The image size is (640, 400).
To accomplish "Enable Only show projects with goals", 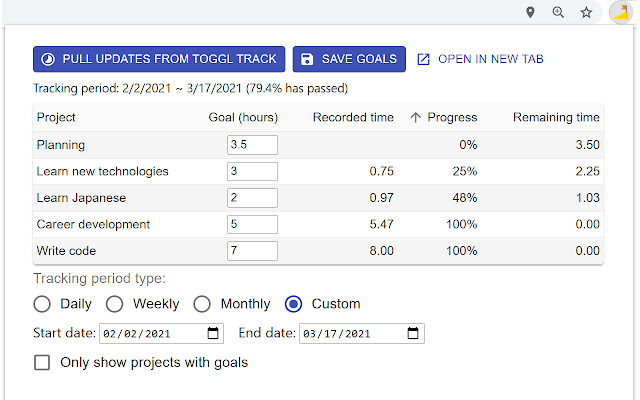I will click(42, 362).
